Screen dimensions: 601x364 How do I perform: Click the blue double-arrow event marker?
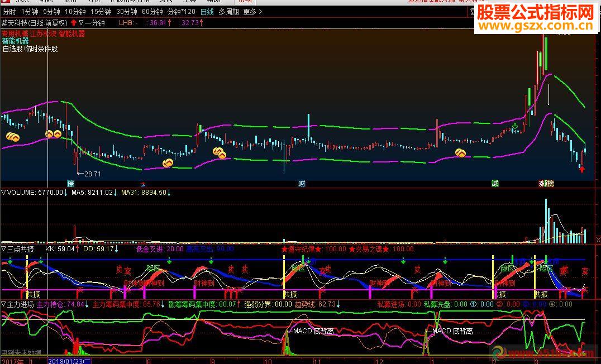(x=144, y=184)
